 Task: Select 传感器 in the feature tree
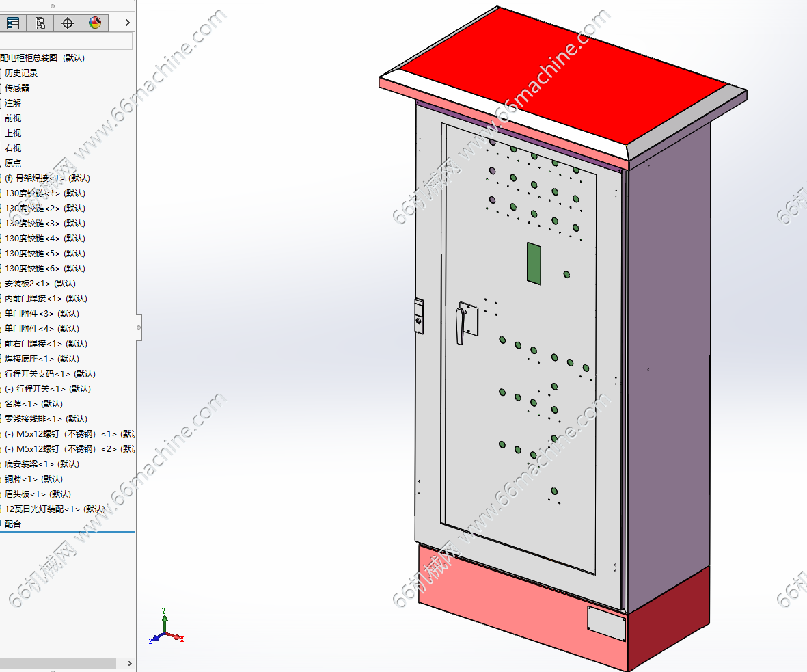pos(17,88)
